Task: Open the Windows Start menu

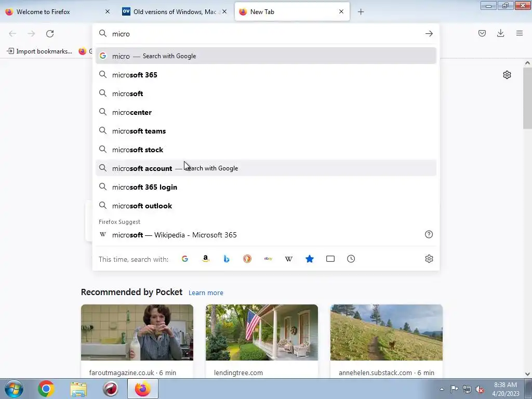Action: (x=14, y=389)
